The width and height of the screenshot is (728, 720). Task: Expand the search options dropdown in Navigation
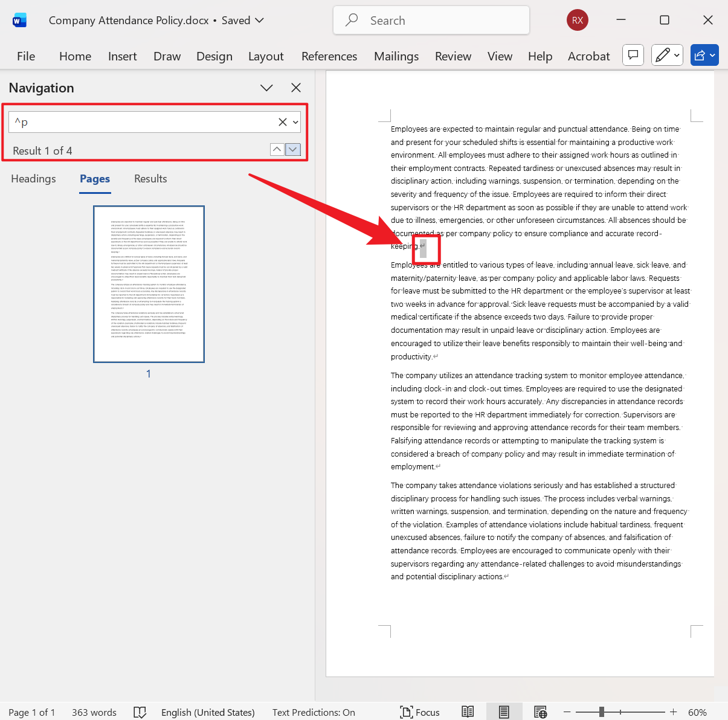[296, 122]
